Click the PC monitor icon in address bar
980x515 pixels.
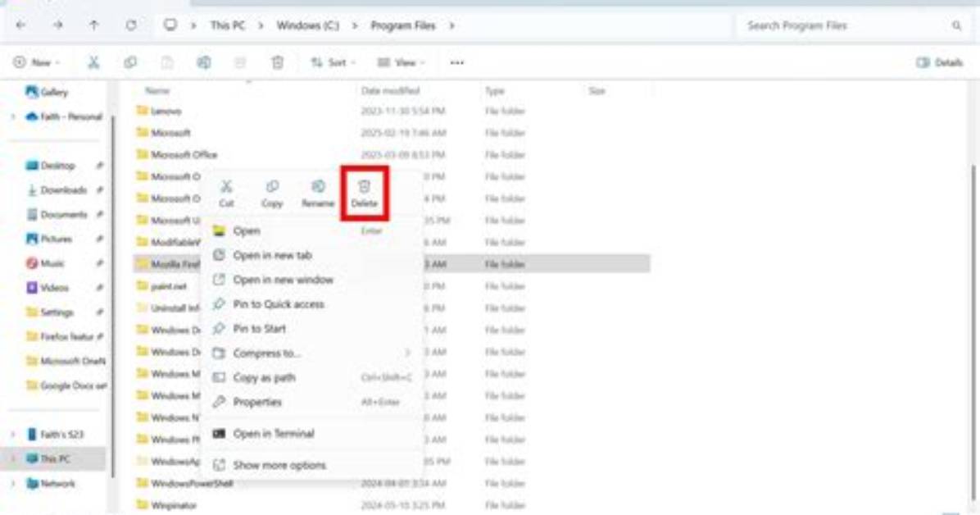pos(170,25)
